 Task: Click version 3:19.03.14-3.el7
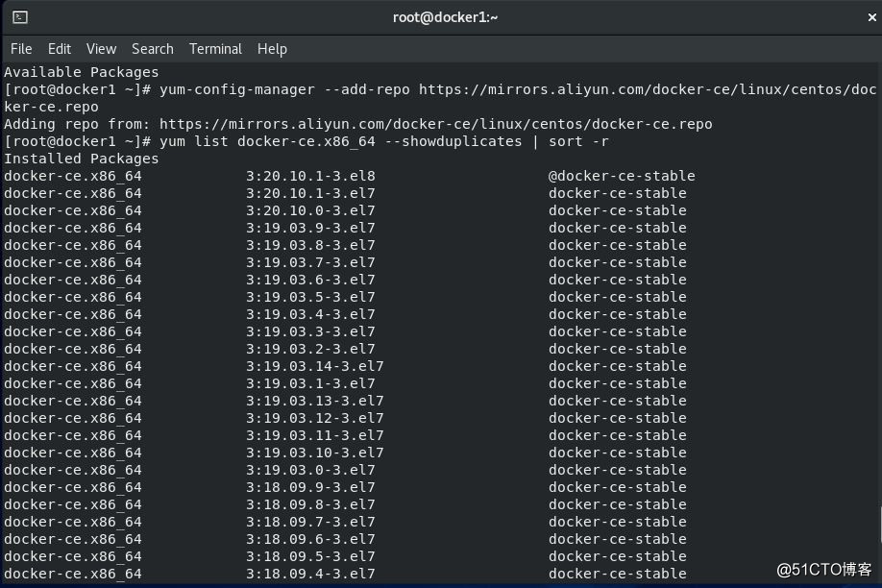[315, 366]
